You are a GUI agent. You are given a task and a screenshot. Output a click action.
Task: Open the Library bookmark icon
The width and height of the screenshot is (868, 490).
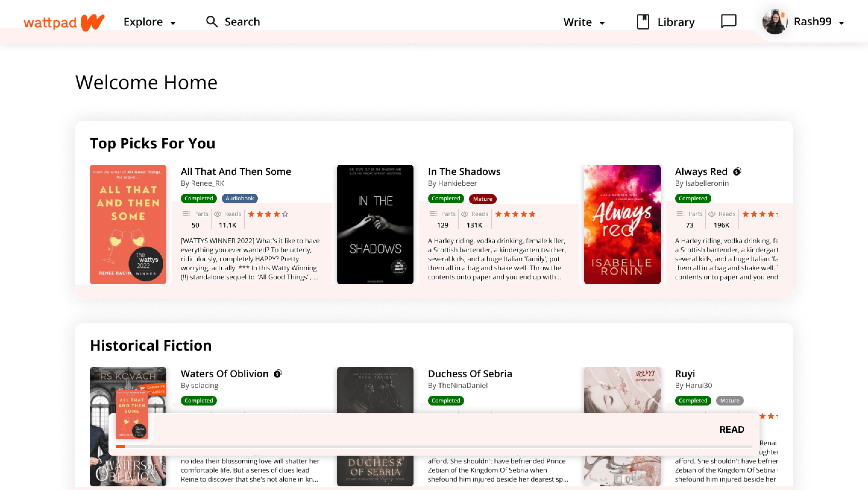(x=643, y=22)
